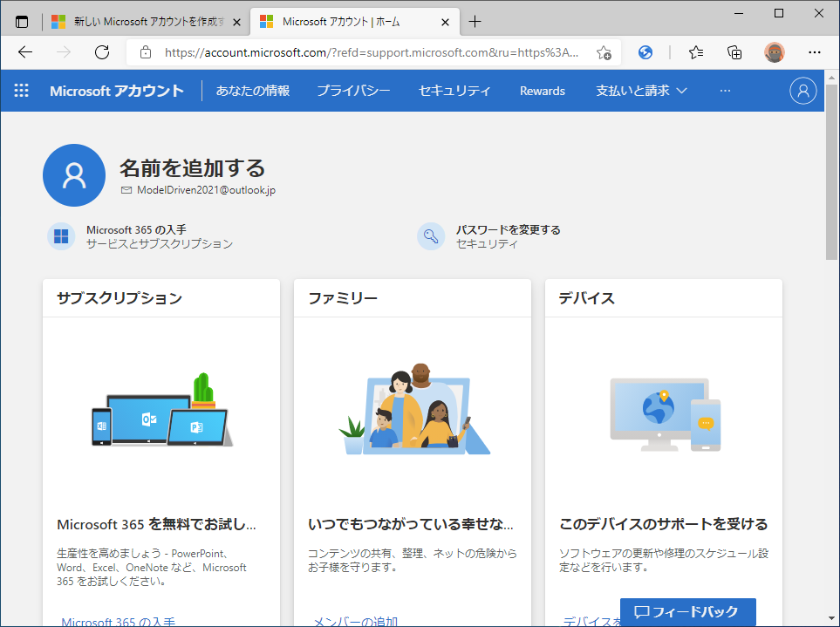Click the family illustration image
Viewport: 840px width, 627px height.
pos(413,409)
